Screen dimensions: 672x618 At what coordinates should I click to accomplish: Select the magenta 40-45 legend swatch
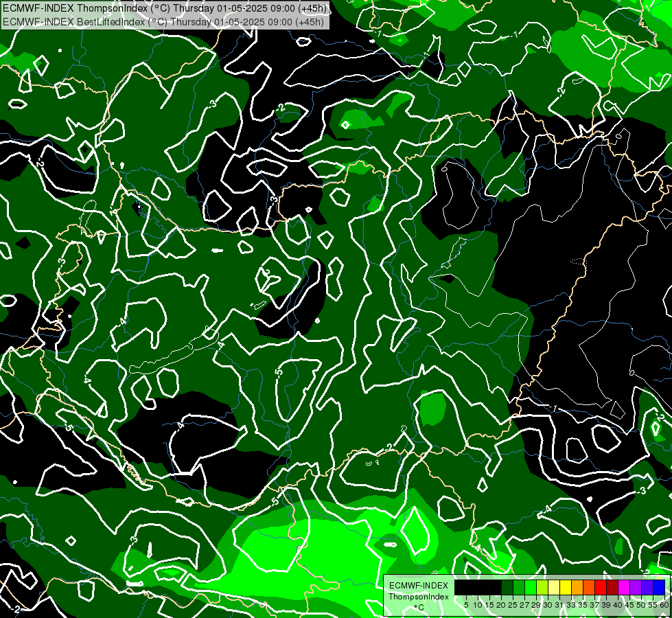point(624,587)
